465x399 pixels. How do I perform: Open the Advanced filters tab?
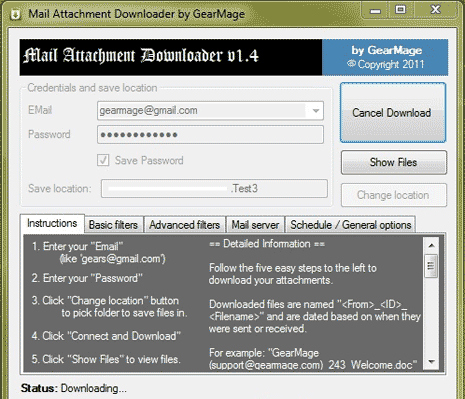185,225
